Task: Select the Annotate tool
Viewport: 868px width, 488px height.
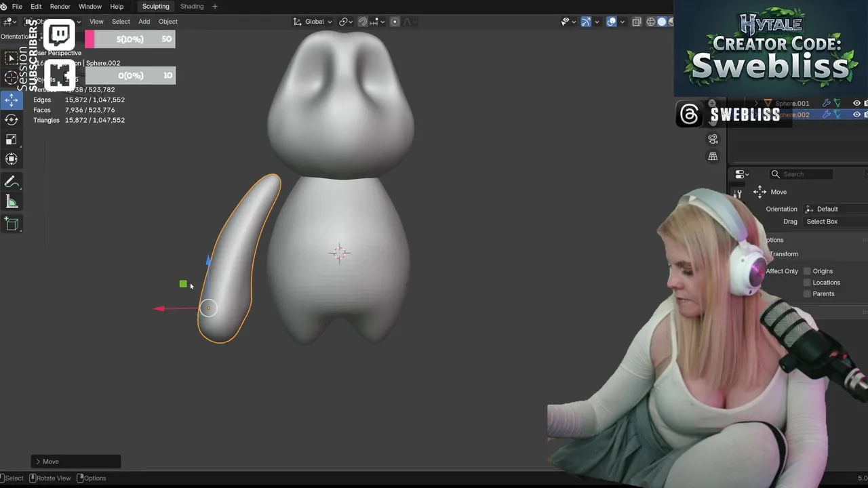Action: click(12, 182)
